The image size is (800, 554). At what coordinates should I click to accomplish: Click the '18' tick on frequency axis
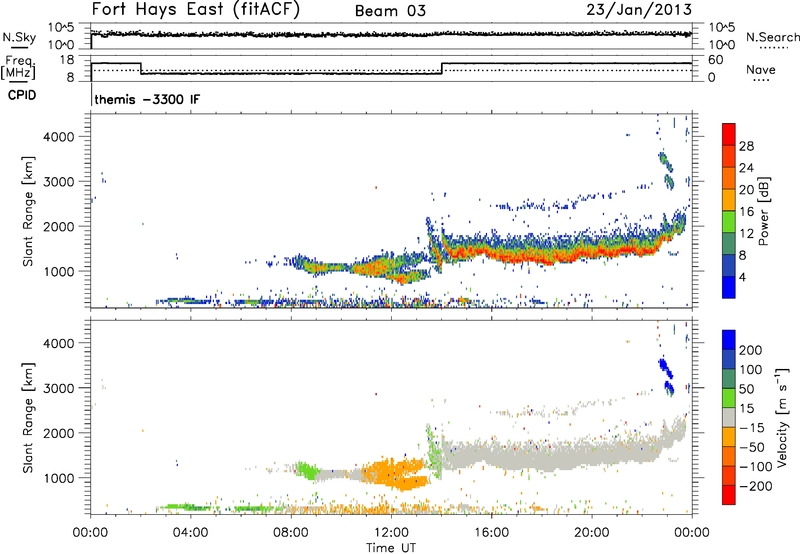[67, 60]
